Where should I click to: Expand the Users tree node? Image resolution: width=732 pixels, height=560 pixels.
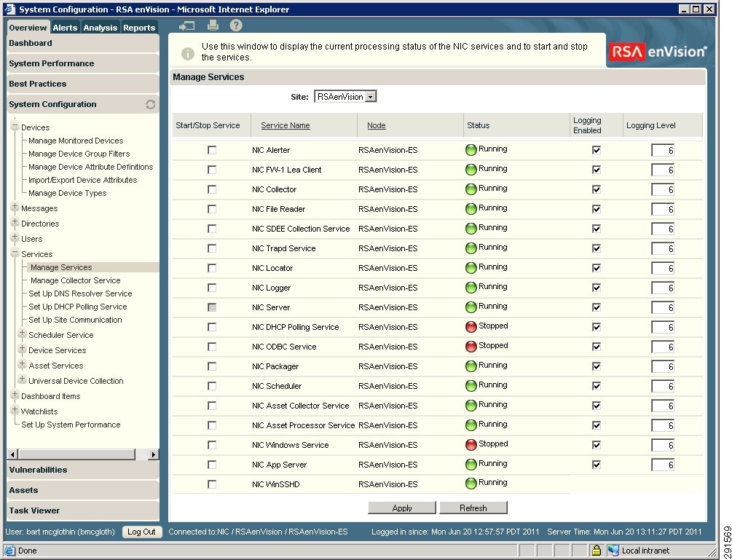pos(15,237)
